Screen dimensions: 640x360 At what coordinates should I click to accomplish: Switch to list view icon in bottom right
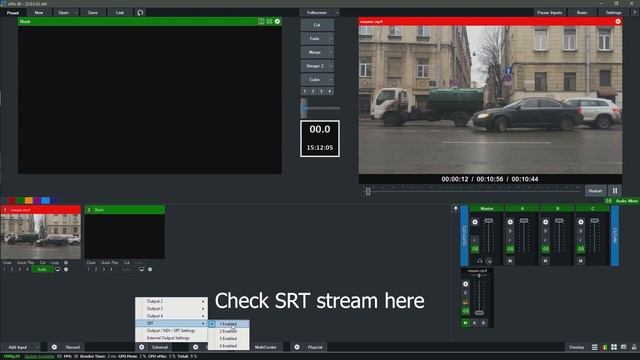(595, 347)
